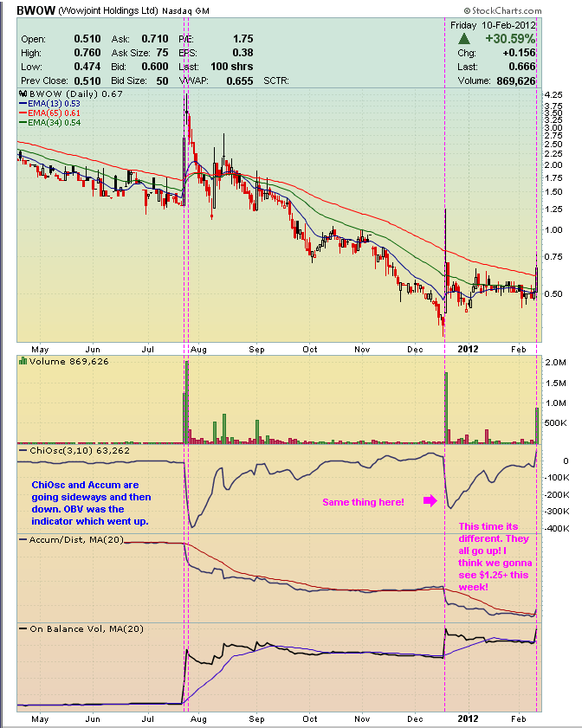Click the -400K ChiOsc axis label
582x728 pixels.
point(558,528)
